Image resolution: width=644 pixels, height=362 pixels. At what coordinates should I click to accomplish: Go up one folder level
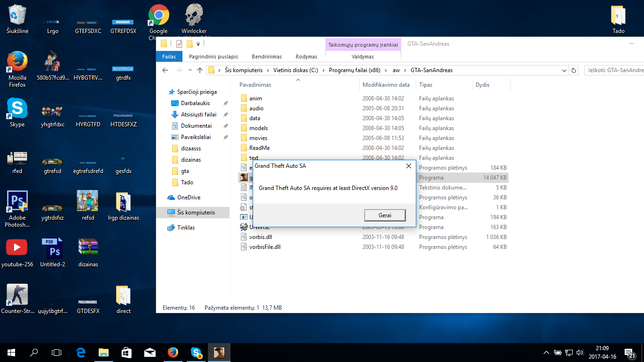pyautogui.click(x=200, y=70)
